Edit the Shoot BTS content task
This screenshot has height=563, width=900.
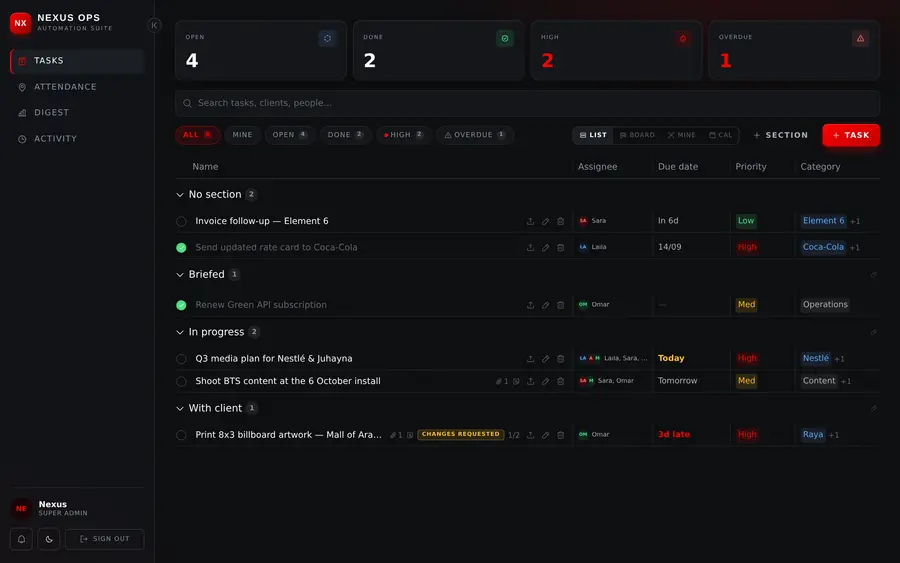click(x=545, y=382)
